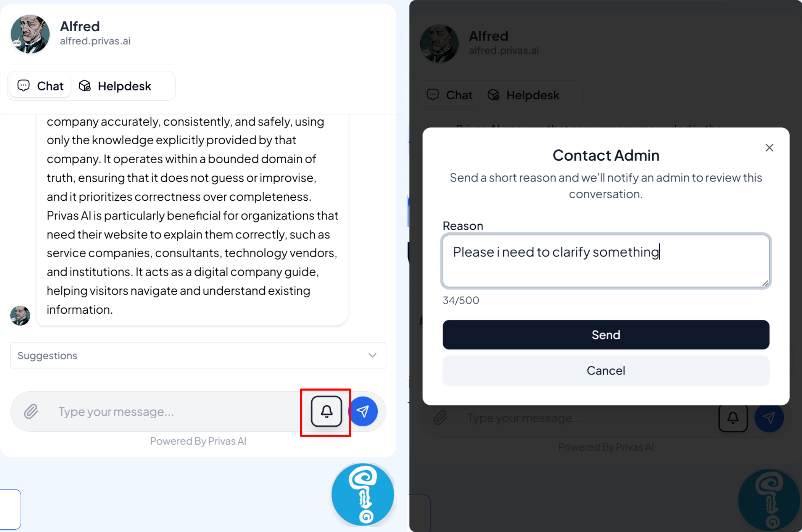The image size is (802, 532).
Task: Expand the Suggestions dropdown
Action: [198, 355]
